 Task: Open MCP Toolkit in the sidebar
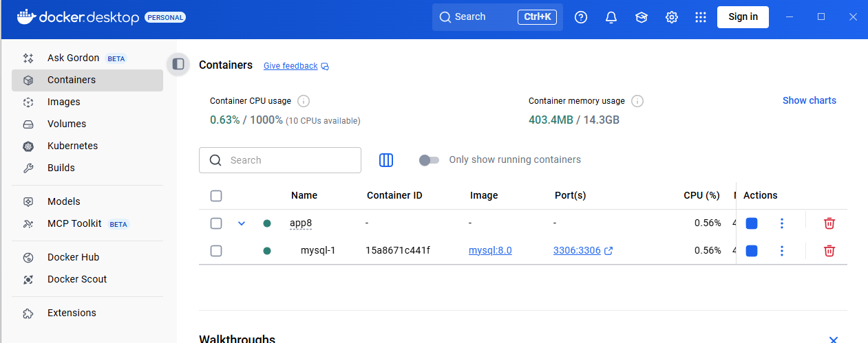point(87,223)
